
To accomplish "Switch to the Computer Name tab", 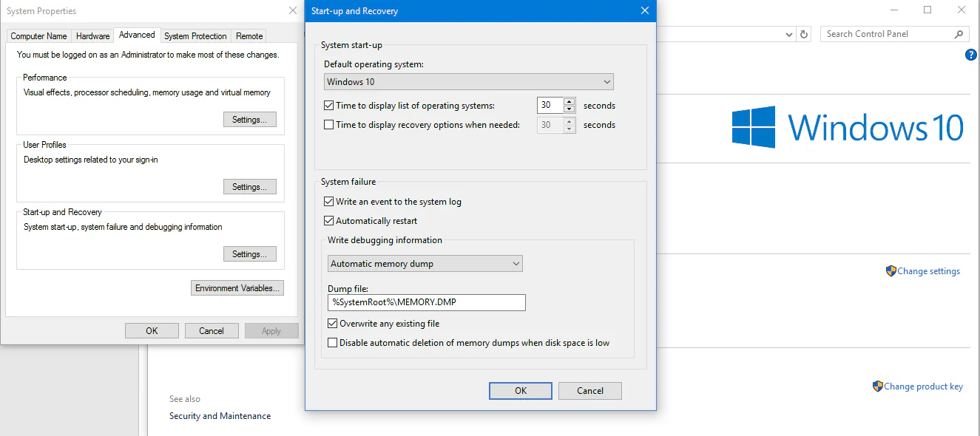I will (38, 35).
